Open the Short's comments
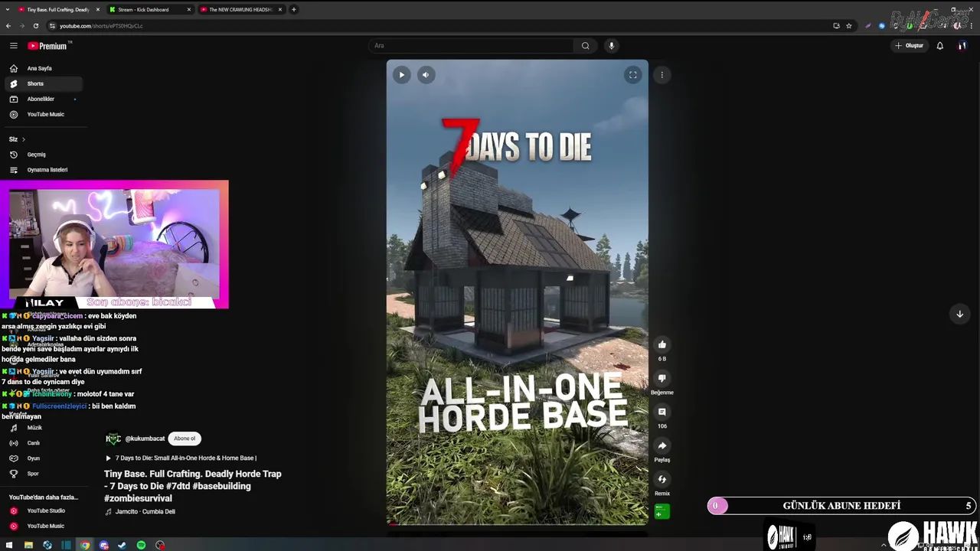 (x=662, y=412)
